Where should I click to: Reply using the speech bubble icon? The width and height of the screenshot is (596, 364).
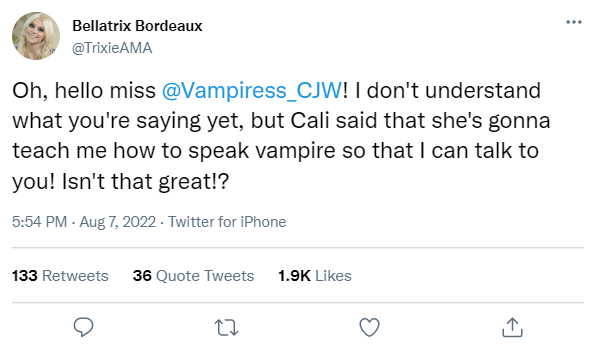[x=83, y=327]
